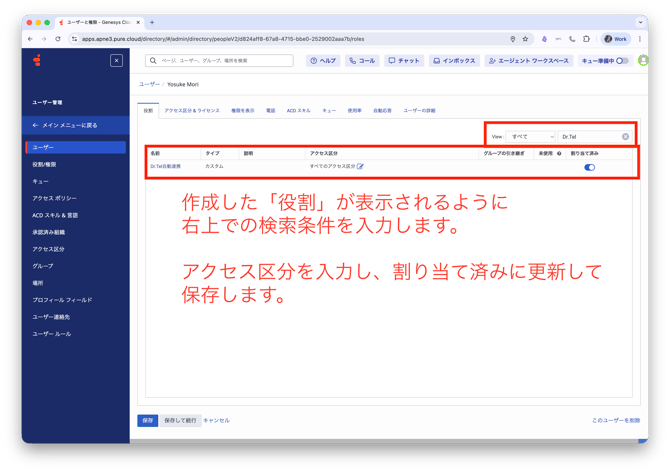The width and height of the screenshot is (670, 472).
Task: Click the 保存して続行 button
Action: (180, 420)
